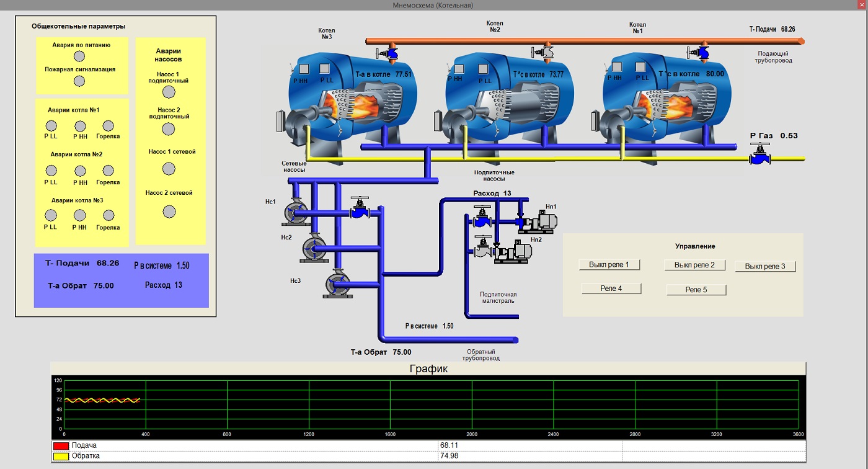Click the Hc1 network pump icon

coord(293,211)
